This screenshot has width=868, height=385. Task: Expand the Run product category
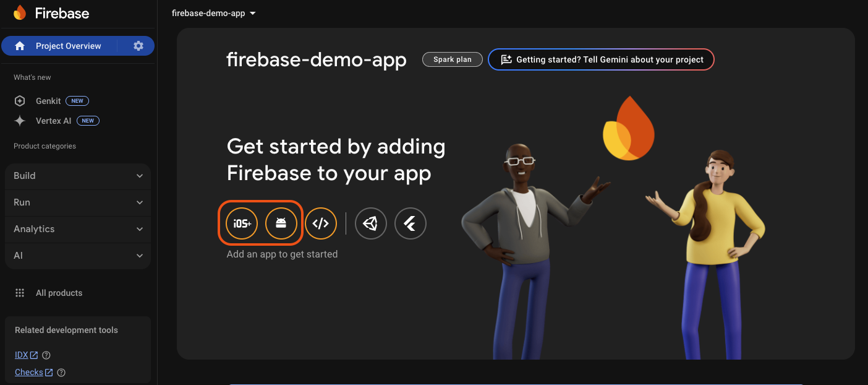click(x=78, y=202)
